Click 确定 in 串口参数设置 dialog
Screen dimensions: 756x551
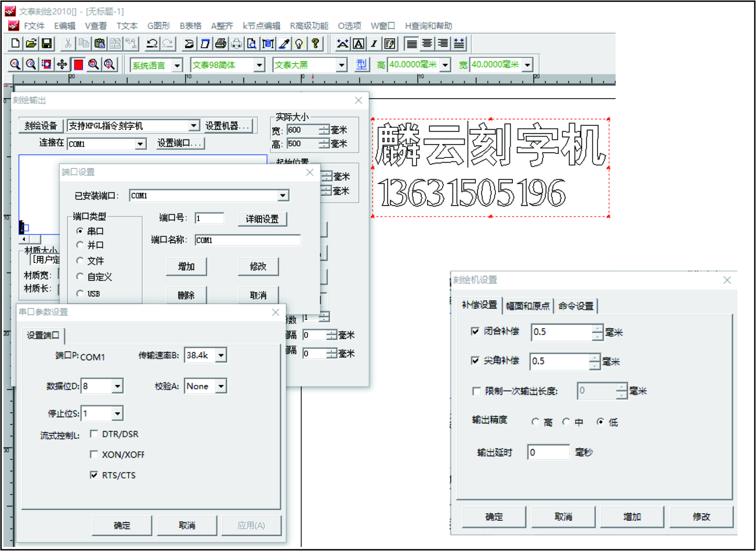[x=122, y=525]
